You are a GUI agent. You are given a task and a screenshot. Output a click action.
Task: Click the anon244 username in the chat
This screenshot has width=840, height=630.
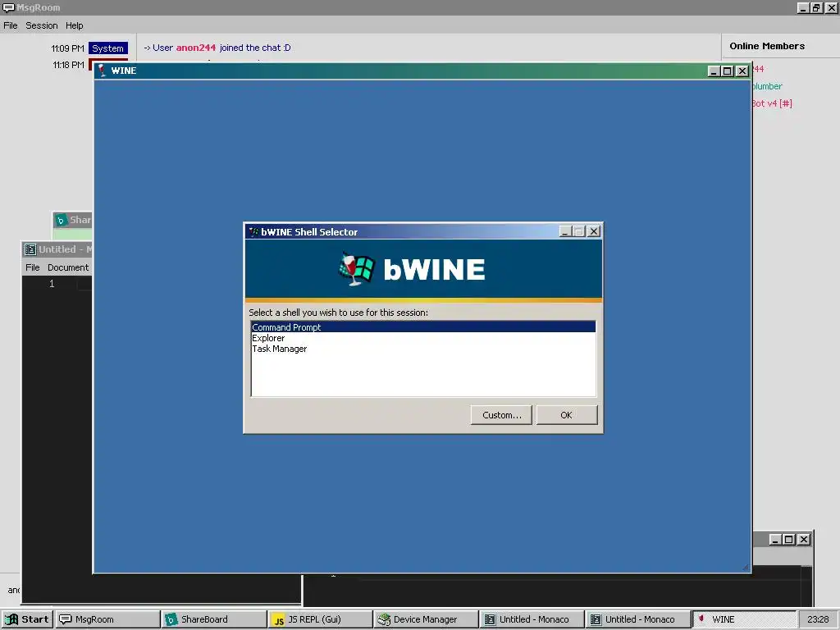(196, 48)
